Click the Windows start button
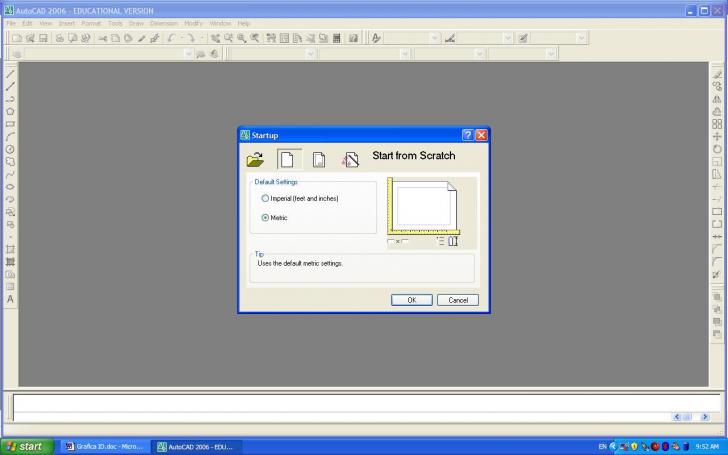728x455 pixels. click(x=27, y=447)
